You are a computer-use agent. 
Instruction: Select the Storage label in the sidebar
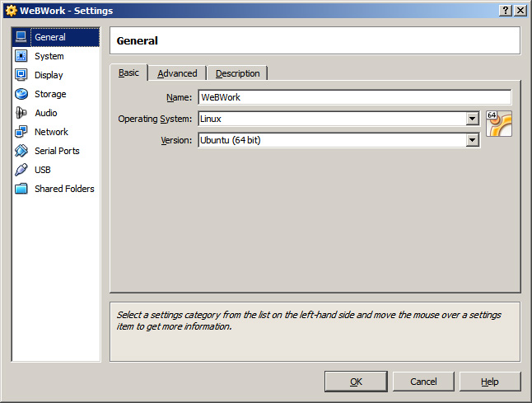point(50,94)
